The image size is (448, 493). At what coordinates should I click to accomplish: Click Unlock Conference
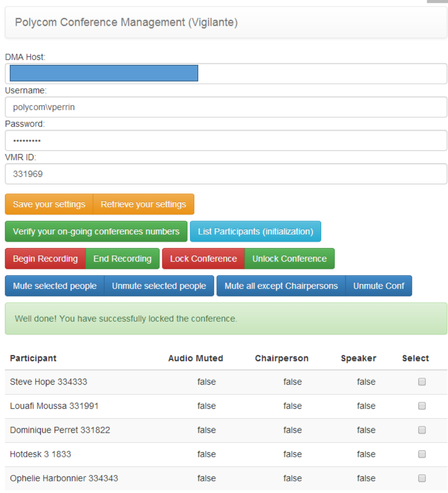(290, 259)
